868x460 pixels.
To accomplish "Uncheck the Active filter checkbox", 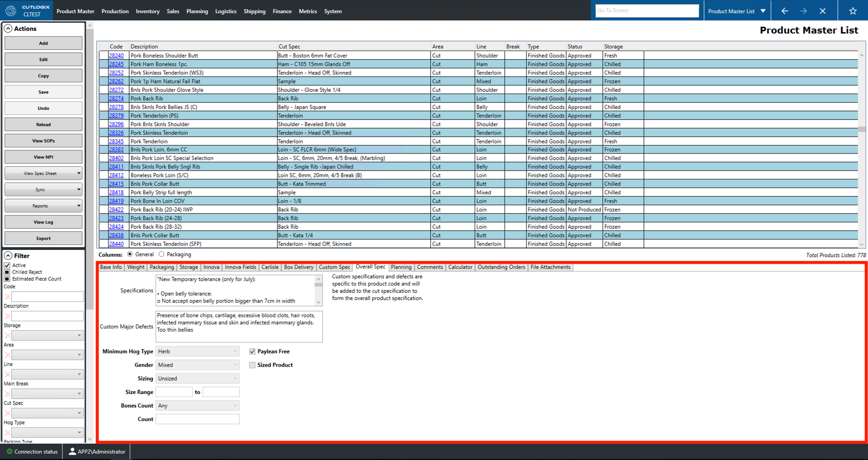I will click(7, 265).
